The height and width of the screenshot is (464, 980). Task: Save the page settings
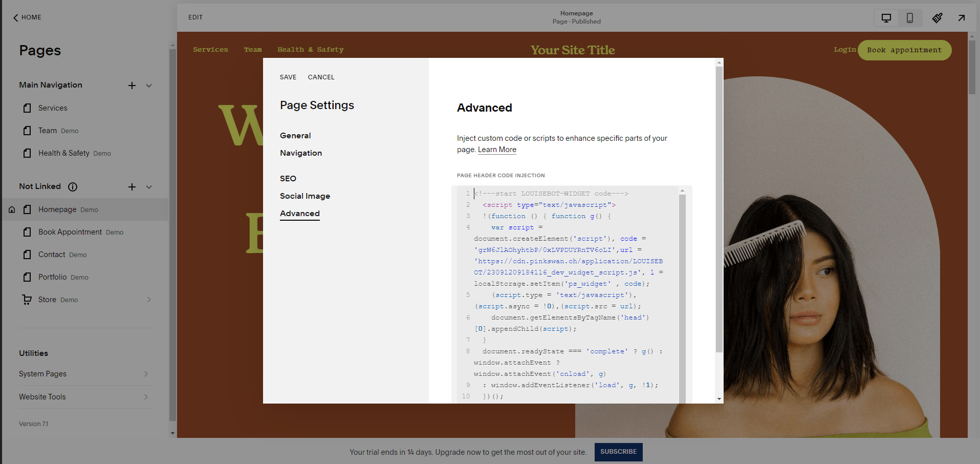[288, 77]
